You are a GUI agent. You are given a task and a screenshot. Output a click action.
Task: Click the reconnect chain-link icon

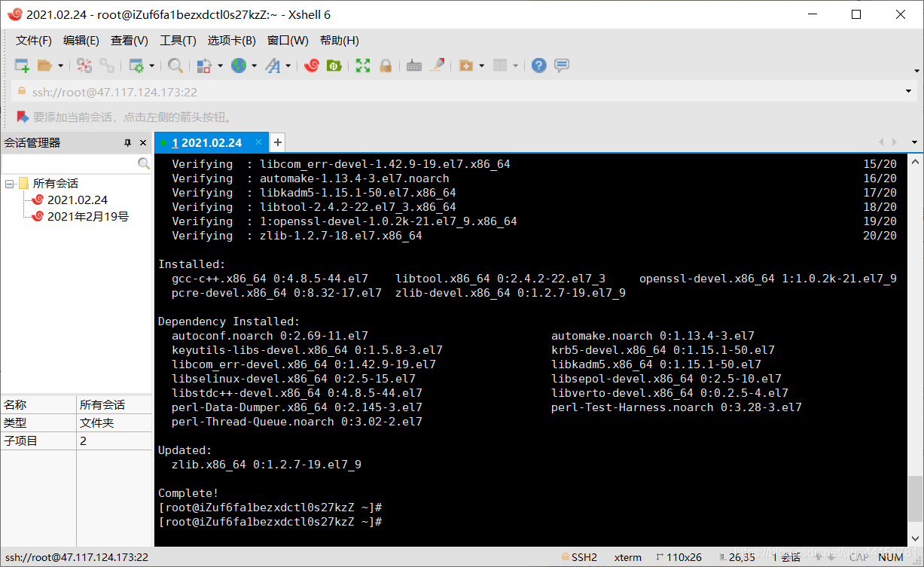pos(107,66)
